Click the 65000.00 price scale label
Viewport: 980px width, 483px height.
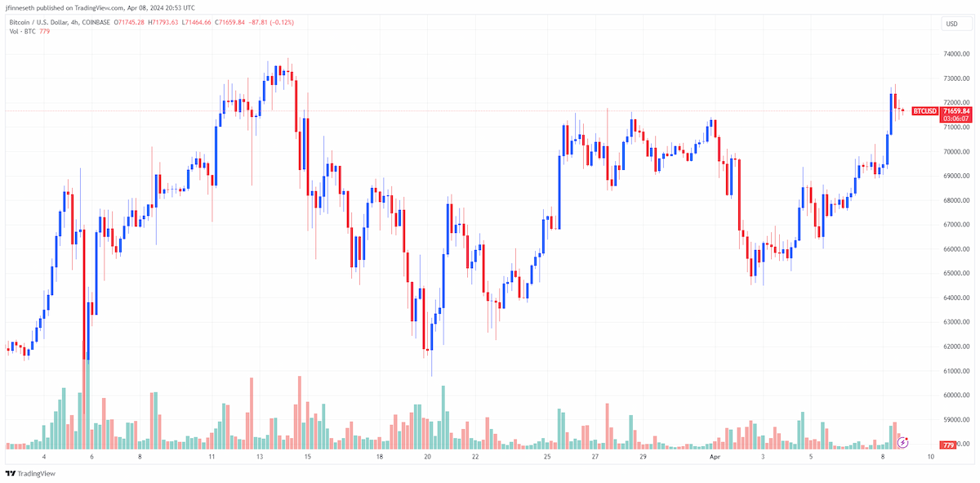click(x=956, y=274)
